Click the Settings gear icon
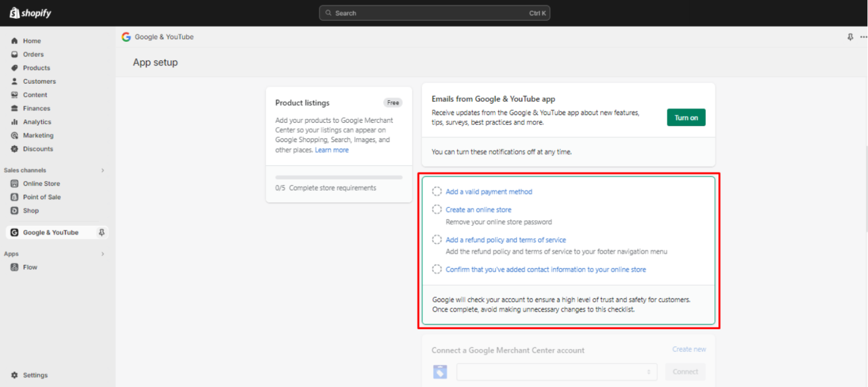This screenshot has height=387, width=868. point(15,375)
